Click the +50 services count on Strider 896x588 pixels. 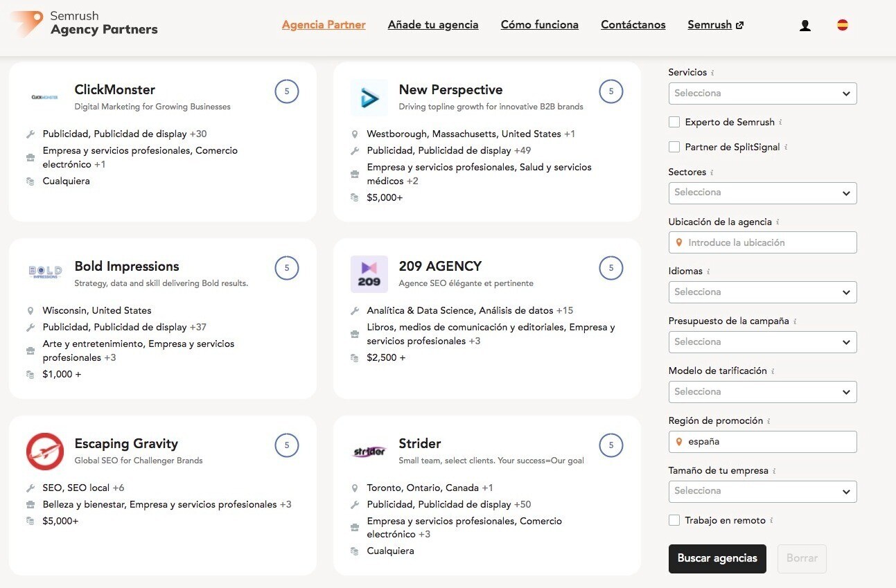point(522,505)
